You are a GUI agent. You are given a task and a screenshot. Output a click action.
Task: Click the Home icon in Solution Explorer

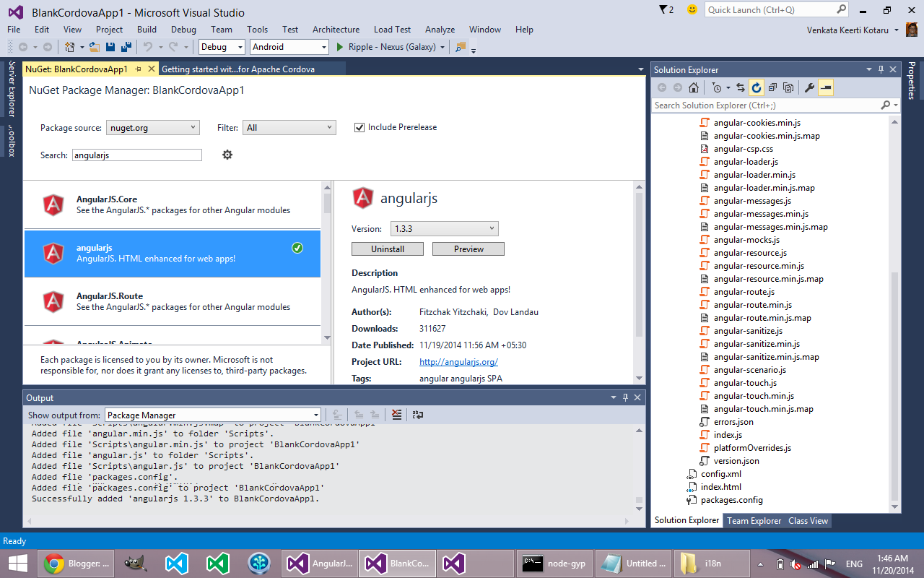coord(694,87)
